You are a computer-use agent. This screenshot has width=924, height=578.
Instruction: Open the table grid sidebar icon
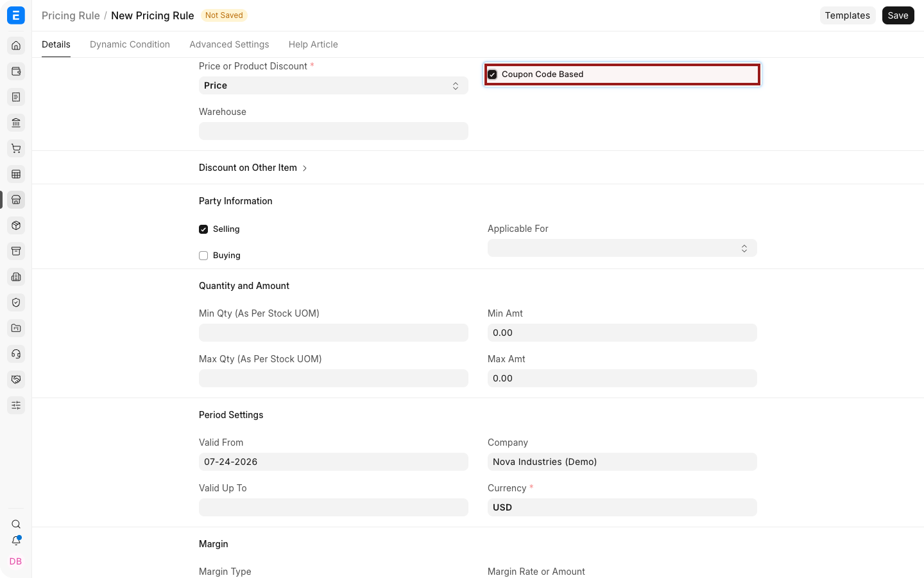click(x=16, y=174)
